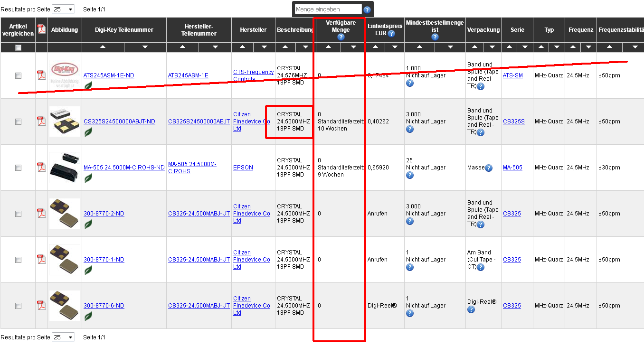Open help icon under Verfügbare Menge header
Viewport: 644px width, 346px height.
click(341, 37)
